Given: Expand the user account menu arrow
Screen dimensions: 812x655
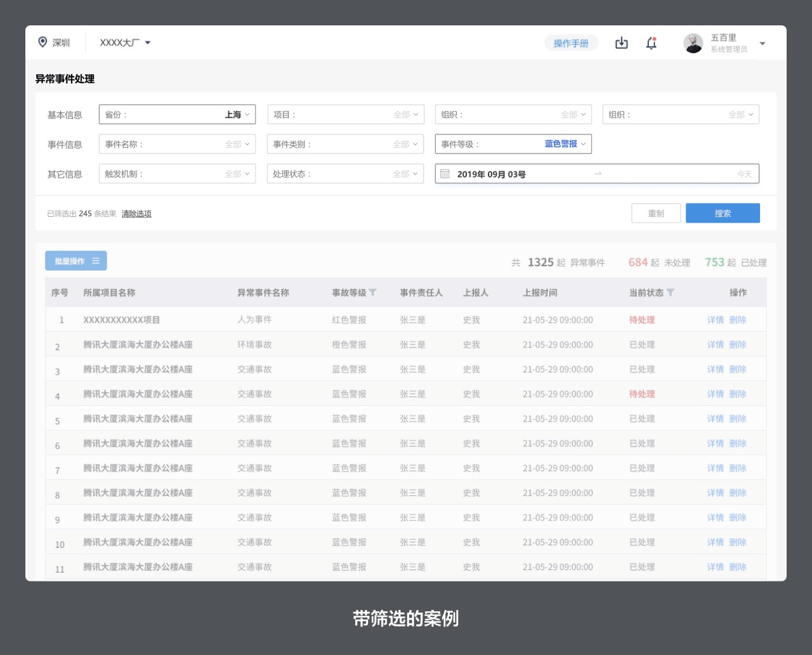Looking at the screenshot, I should pos(763,44).
